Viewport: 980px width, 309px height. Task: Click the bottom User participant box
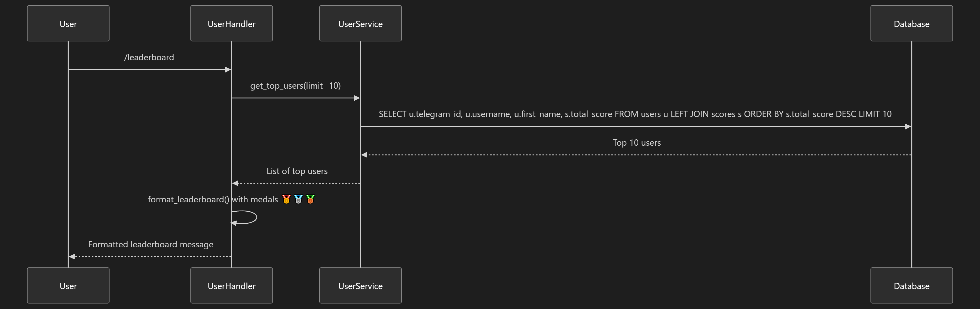68,285
